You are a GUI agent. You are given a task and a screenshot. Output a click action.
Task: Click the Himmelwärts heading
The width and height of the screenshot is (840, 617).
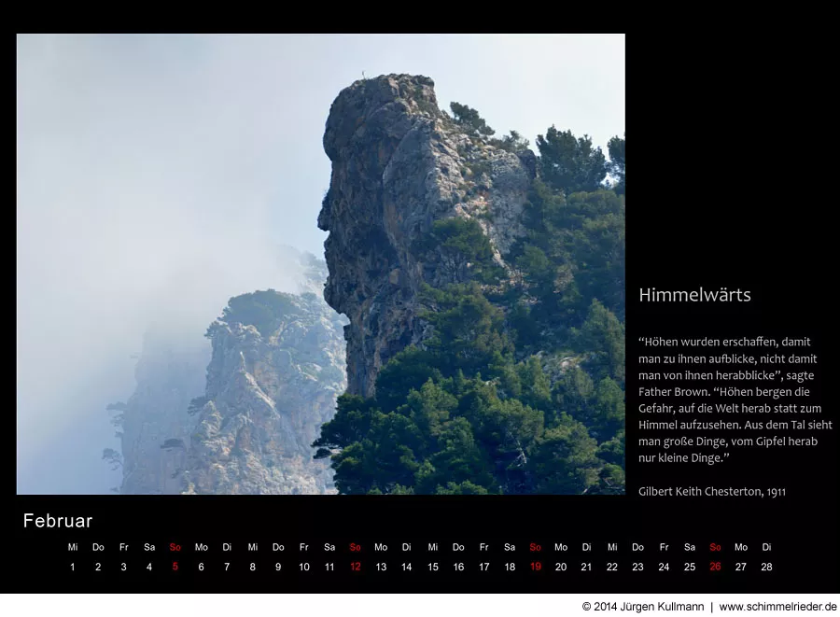pyautogui.click(x=694, y=295)
